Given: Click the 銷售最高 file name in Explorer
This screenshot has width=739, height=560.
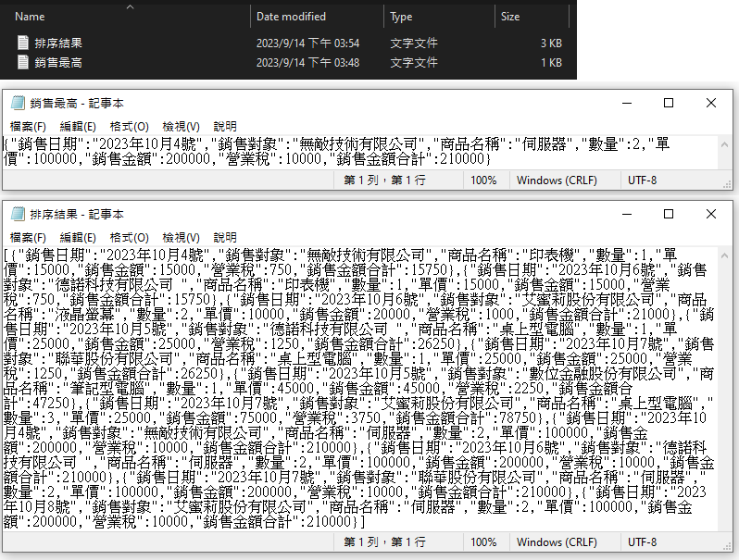Looking at the screenshot, I should coord(58,62).
